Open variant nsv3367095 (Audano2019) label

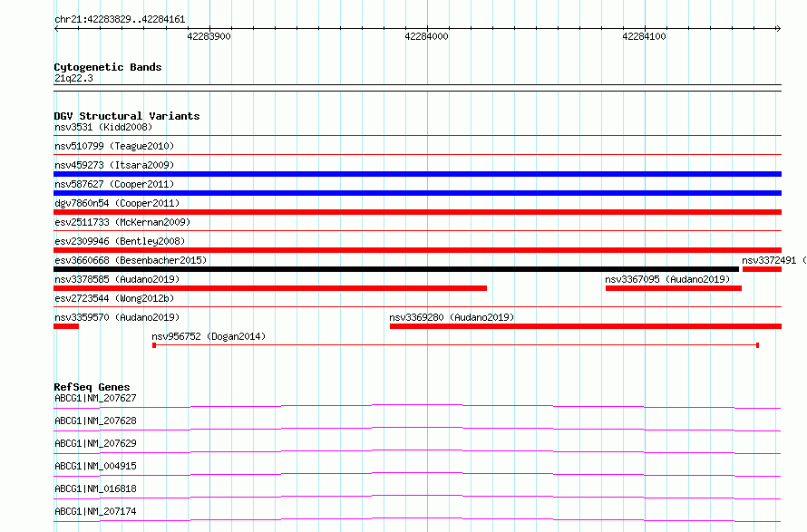click(667, 279)
